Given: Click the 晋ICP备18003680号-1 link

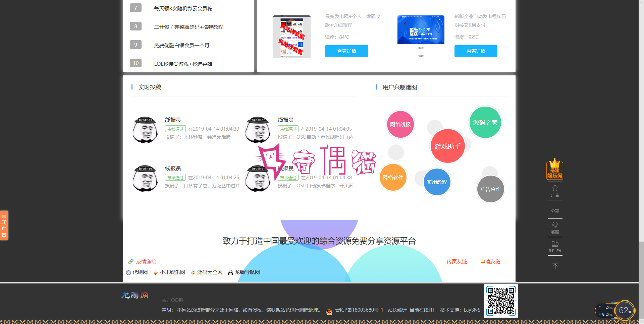Looking at the screenshot, I should (360, 310).
